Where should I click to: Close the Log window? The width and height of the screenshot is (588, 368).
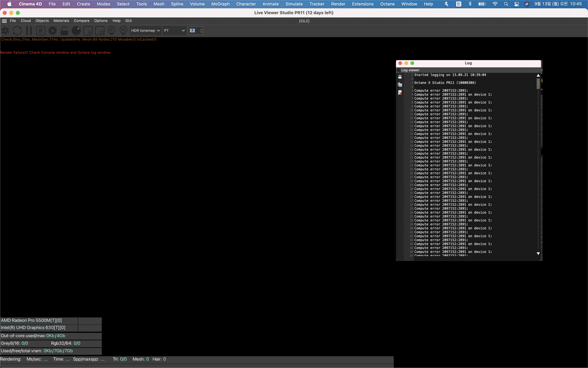tap(400, 63)
